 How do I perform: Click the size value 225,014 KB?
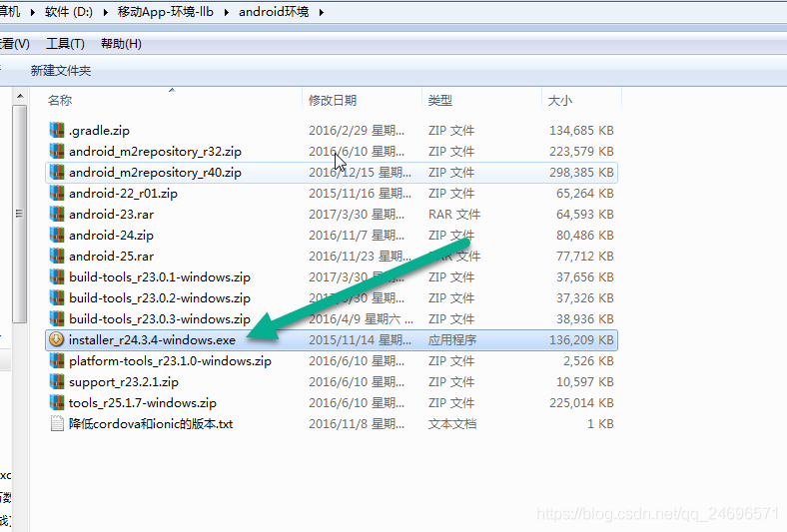click(x=581, y=403)
